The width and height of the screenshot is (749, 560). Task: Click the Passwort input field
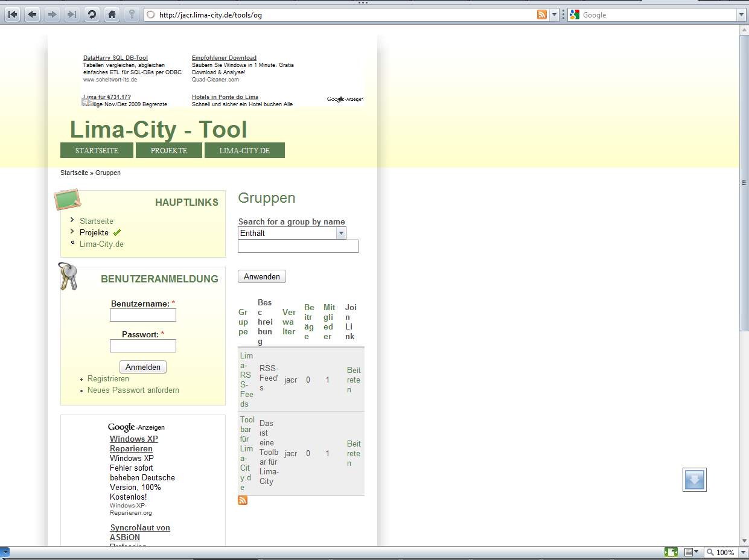click(143, 346)
